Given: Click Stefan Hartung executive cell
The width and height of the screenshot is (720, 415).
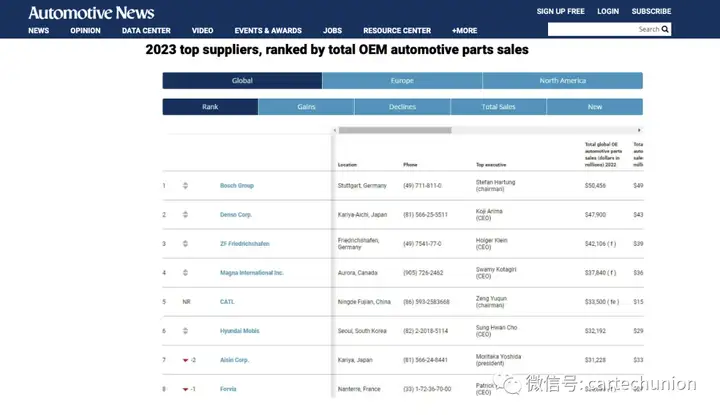Looking at the screenshot, I should pos(495,185).
